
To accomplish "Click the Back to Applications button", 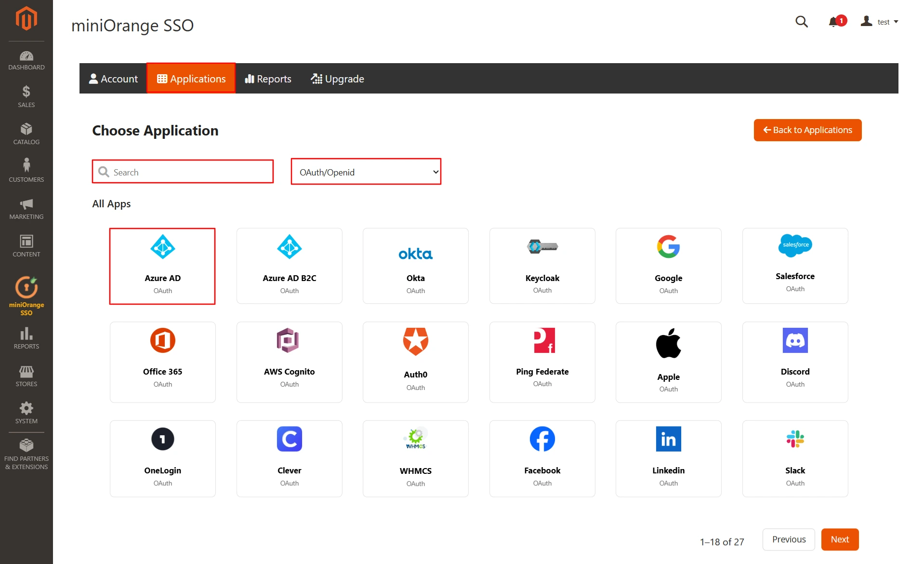I will [x=807, y=130].
